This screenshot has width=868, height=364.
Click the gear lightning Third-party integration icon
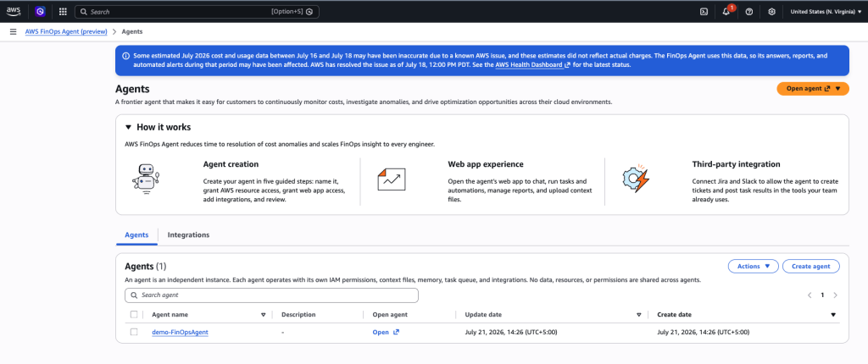[636, 178]
